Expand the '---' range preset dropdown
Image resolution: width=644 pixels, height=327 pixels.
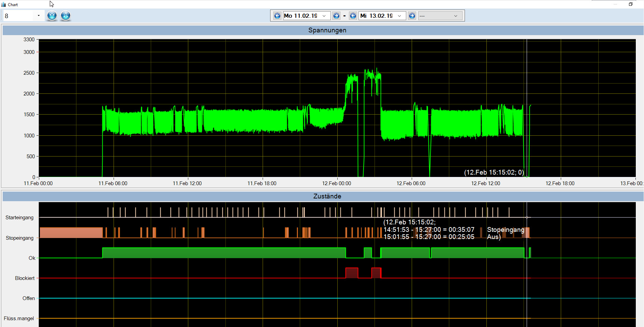tap(455, 16)
